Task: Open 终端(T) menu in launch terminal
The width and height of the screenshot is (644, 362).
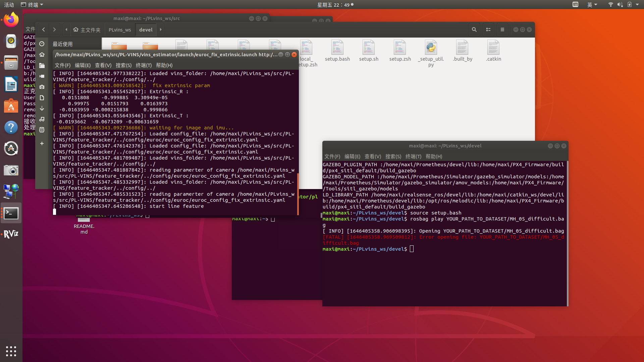Action: coord(144,65)
